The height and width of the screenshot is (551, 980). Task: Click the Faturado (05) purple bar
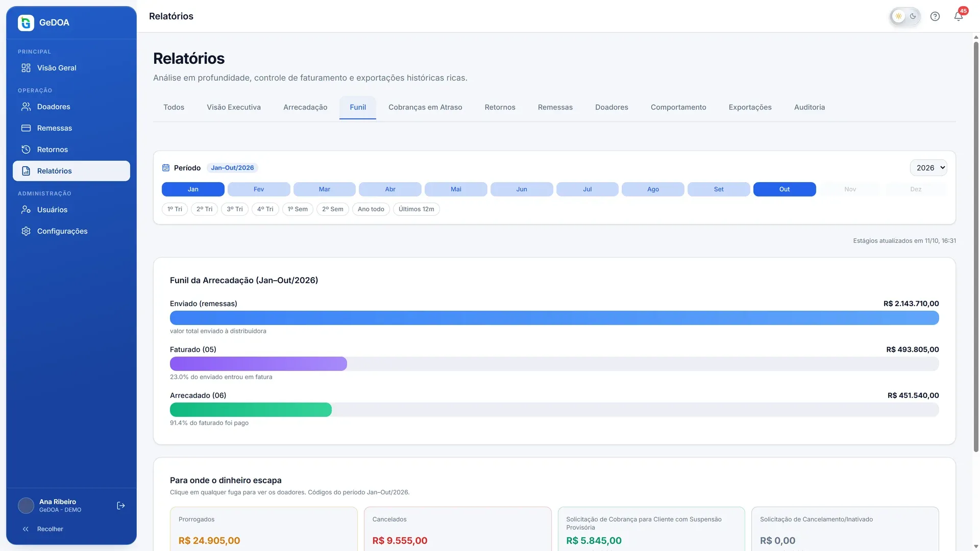click(x=258, y=364)
